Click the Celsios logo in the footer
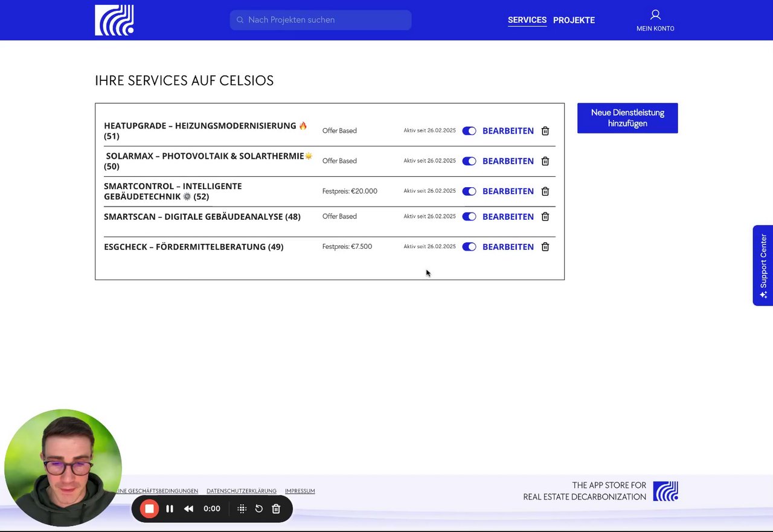The height and width of the screenshot is (532, 773). tap(666, 491)
